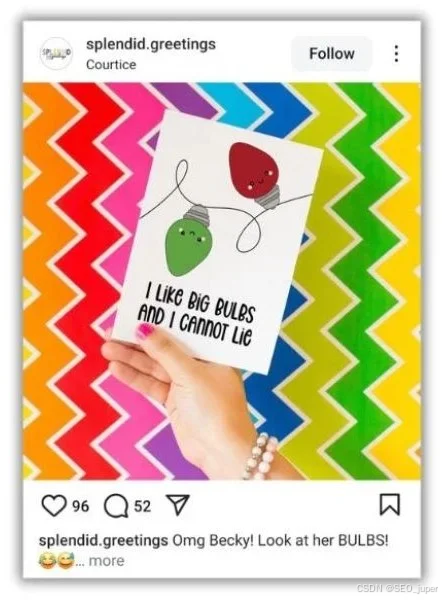This screenshot has width=442, height=600.
Task: Open splendid.greetings username in header
Action: click(151, 44)
